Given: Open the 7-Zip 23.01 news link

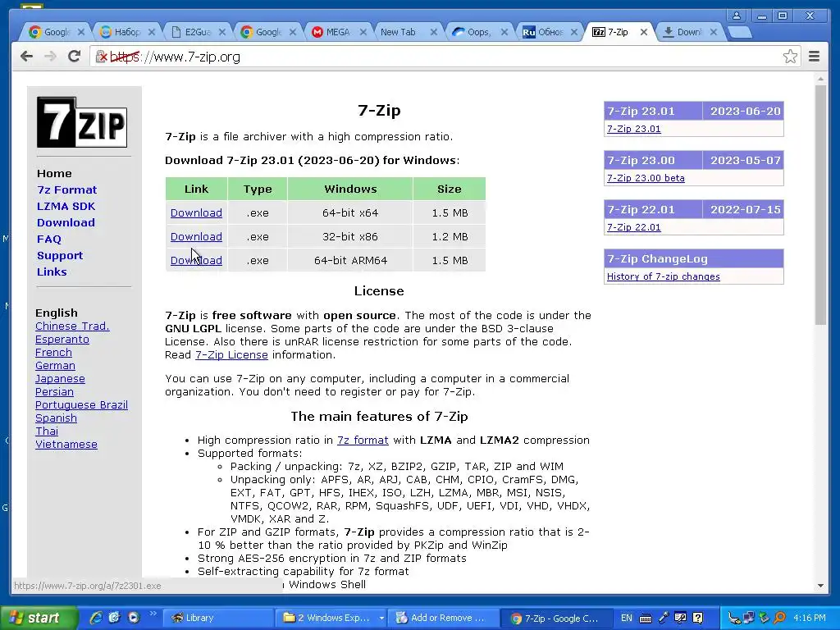Looking at the screenshot, I should pyautogui.click(x=634, y=129).
